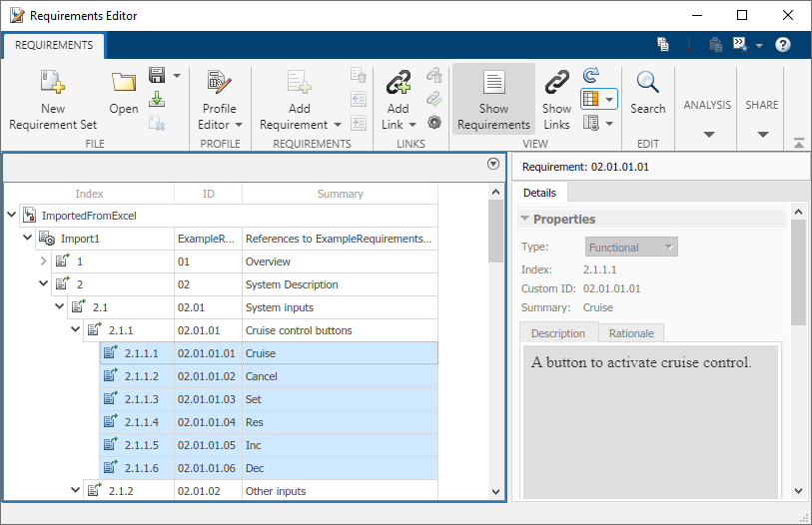Toggle Show Links view
This screenshot has width=812, height=525.
[x=556, y=100]
